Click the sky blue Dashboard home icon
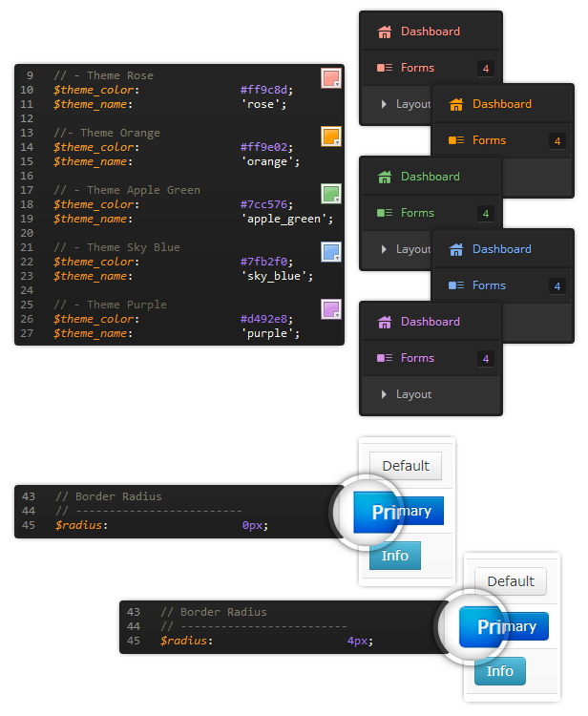The image size is (588, 716). 456,249
